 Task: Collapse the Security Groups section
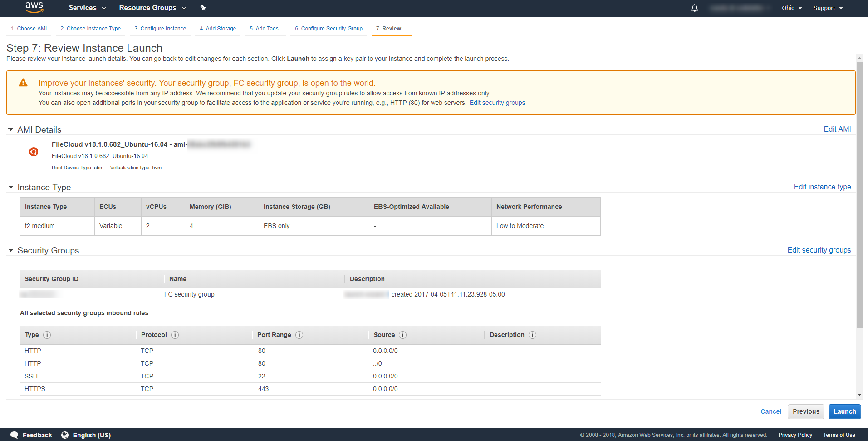click(10, 250)
